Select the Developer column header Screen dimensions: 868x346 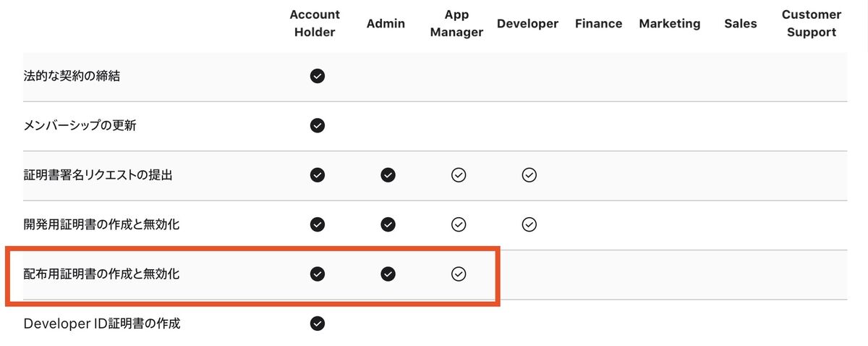click(x=527, y=23)
